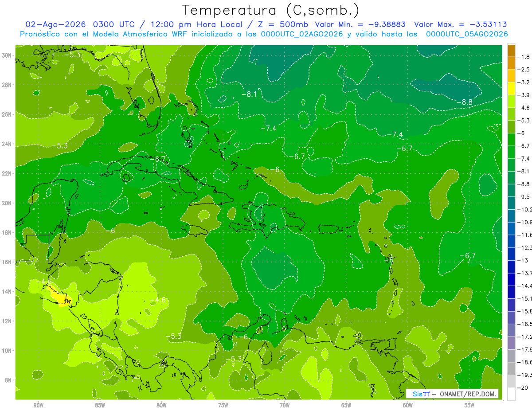Click the '30N' latitude axis label

(x=7, y=55)
